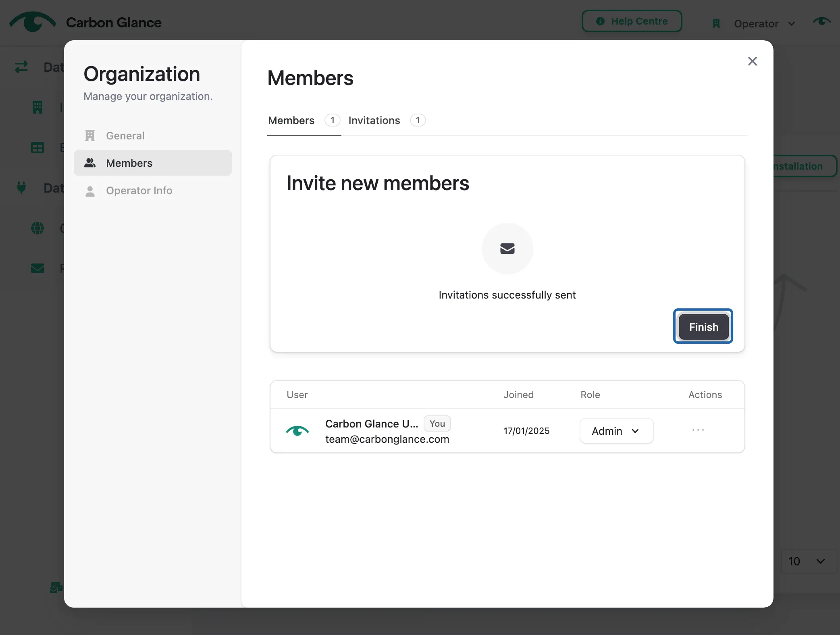Click the data exchange arrows icon
The height and width of the screenshot is (635, 840).
21,67
